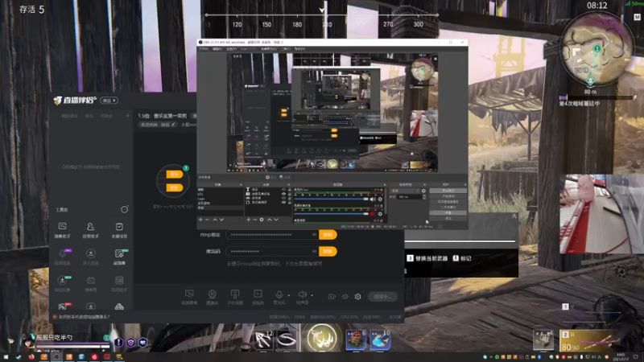Viewport: 644px width, 362px height.
Task: Click the record icon next to the streaming companion's eye icon
Action: [332, 296]
